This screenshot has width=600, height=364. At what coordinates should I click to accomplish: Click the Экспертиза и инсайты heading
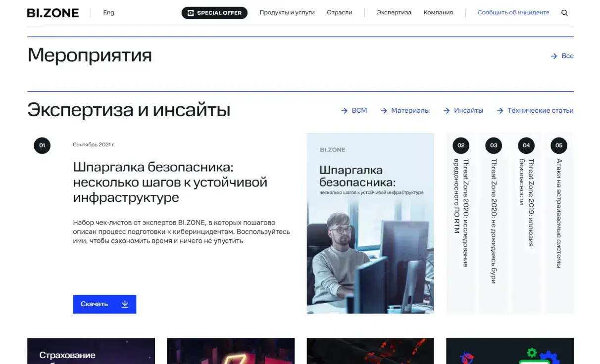[x=129, y=110]
